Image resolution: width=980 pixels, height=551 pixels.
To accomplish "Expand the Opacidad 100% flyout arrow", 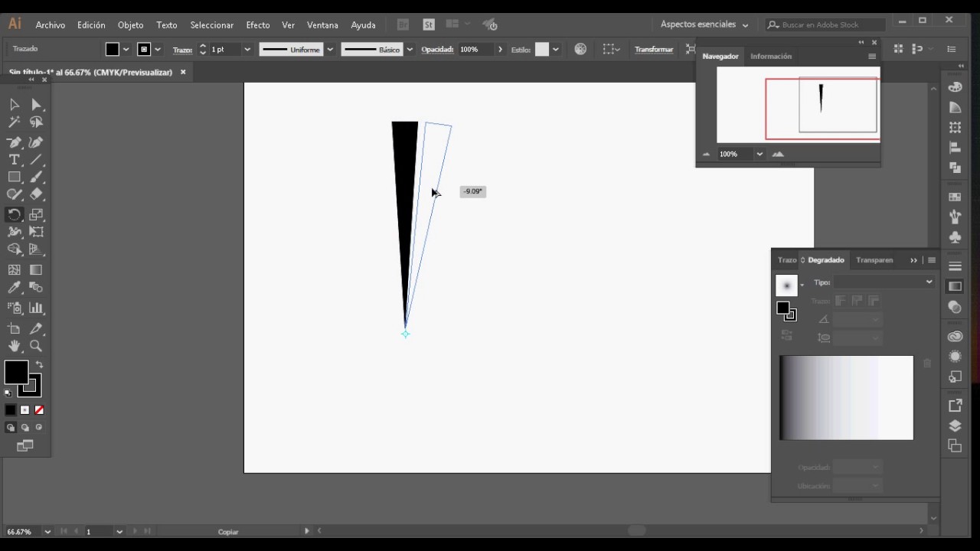I will (x=501, y=50).
